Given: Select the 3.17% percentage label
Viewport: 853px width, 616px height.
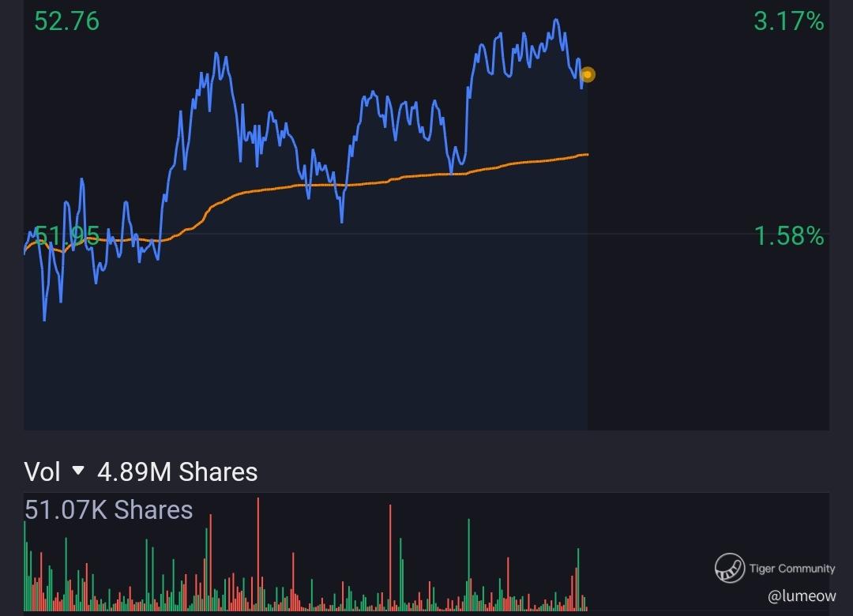Looking at the screenshot, I should point(788,21).
